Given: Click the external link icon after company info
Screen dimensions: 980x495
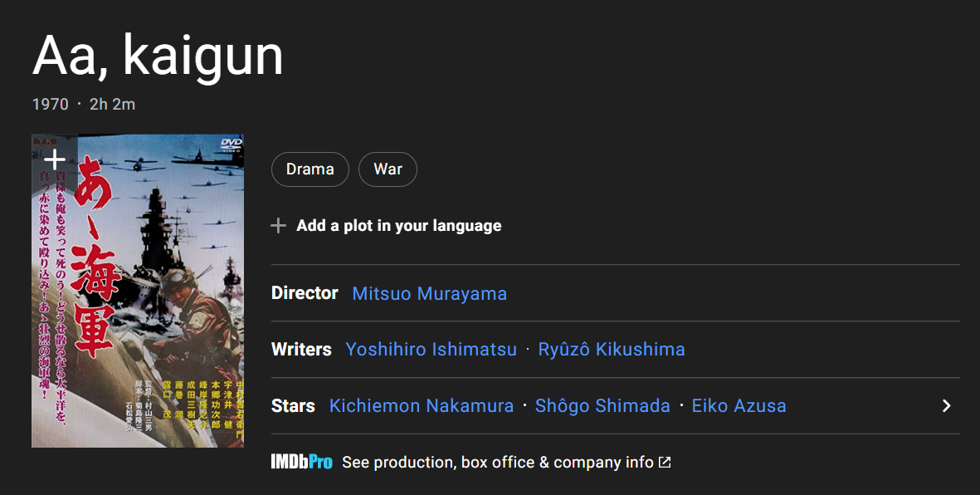Looking at the screenshot, I should [x=664, y=462].
